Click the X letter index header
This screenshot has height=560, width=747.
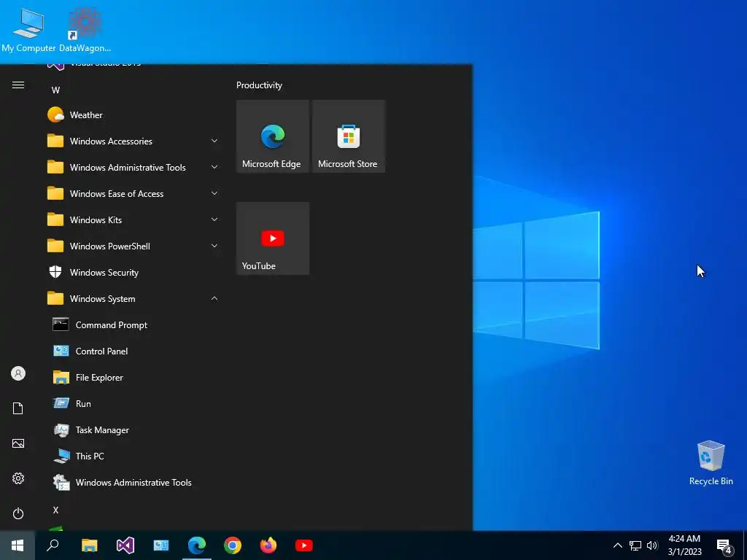(55, 510)
